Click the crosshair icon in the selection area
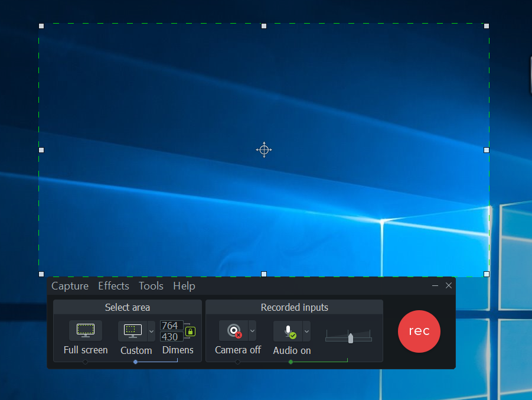 pos(263,149)
